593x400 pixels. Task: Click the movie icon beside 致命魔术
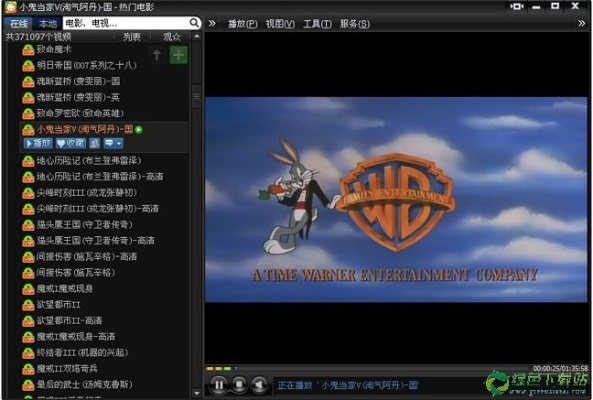(28, 50)
